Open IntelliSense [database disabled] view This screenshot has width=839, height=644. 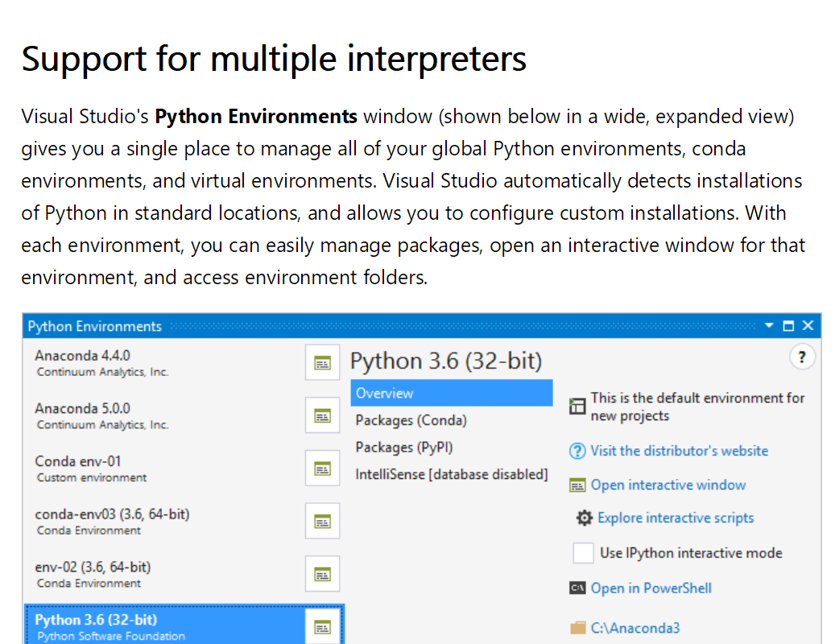(452, 475)
